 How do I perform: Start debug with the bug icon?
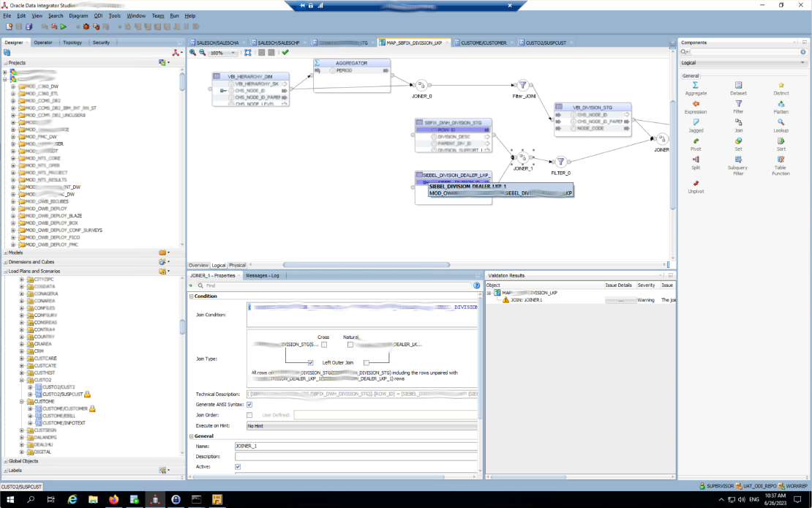86,26
